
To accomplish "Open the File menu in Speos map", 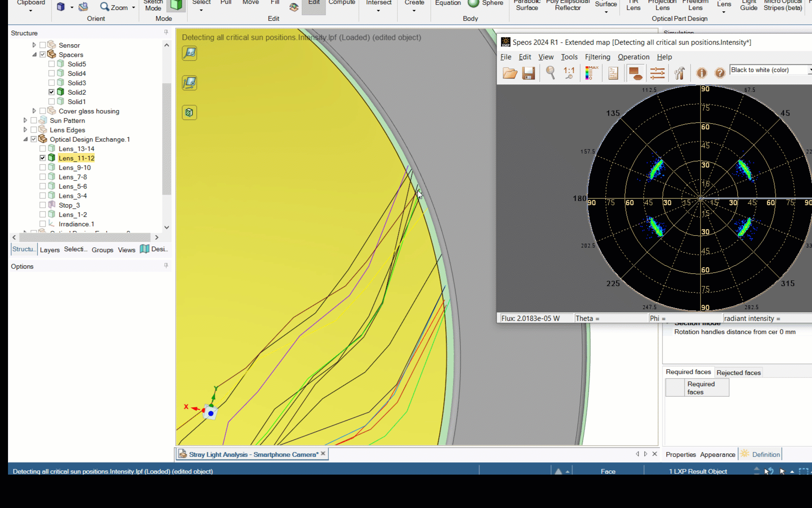I will 506,57.
